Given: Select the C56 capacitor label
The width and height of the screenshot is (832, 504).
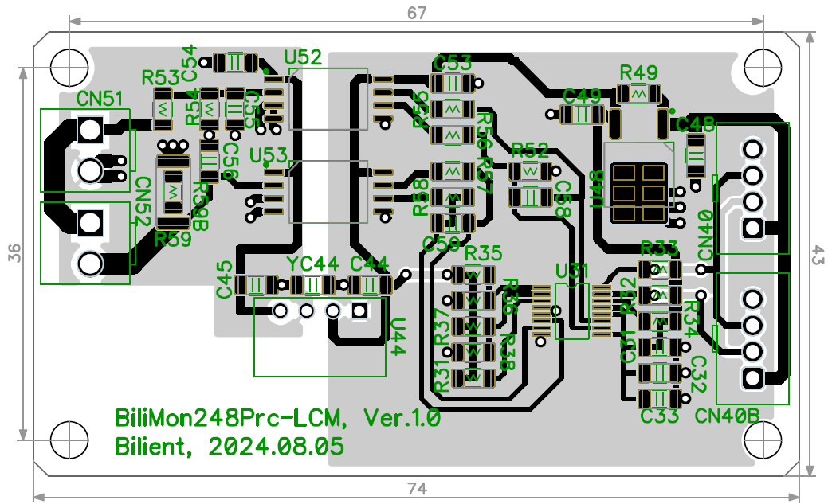Looking at the screenshot, I should tap(231, 161).
